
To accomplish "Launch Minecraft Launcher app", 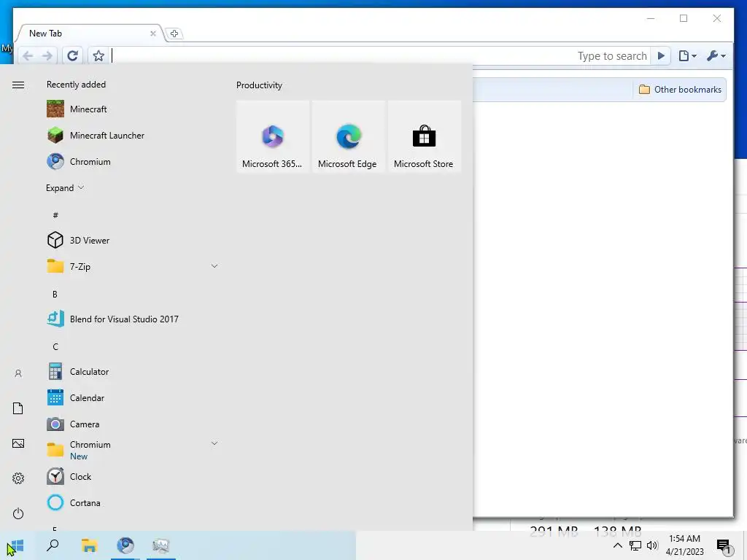I will [96, 135].
